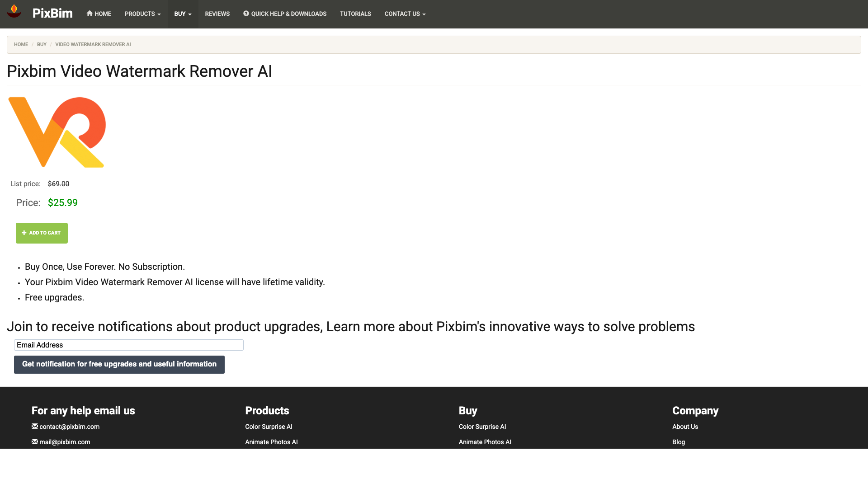Image resolution: width=868 pixels, height=488 pixels.
Task: Open the Tutorials page
Action: click(355, 14)
